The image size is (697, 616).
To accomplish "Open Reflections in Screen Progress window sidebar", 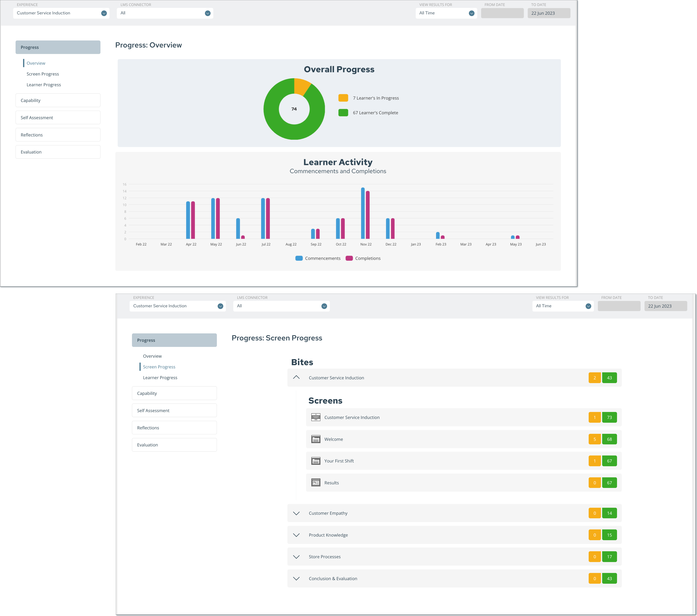I will coord(174,428).
